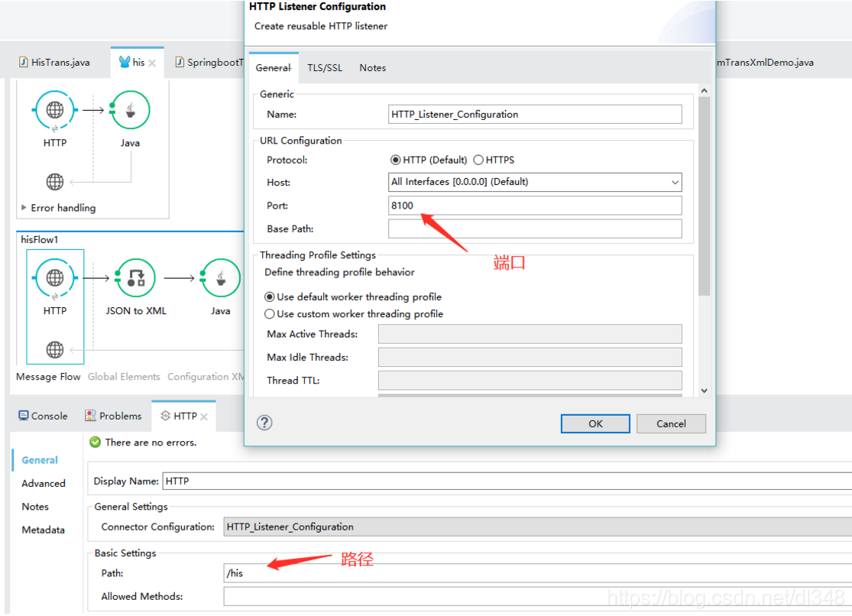The width and height of the screenshot is (852, 616).
Task: Click Problems tab icon
Action: point(90,415)
